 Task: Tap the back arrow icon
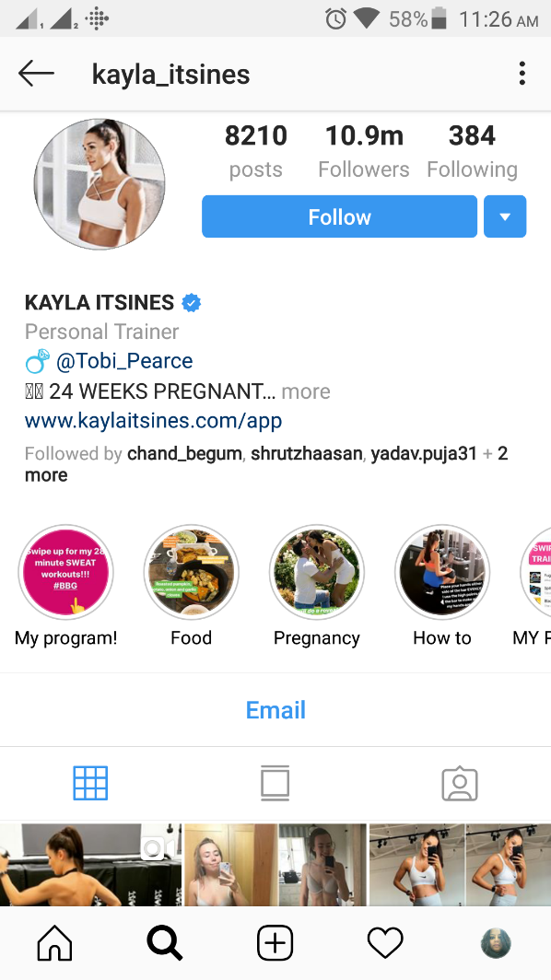(36, 74)
